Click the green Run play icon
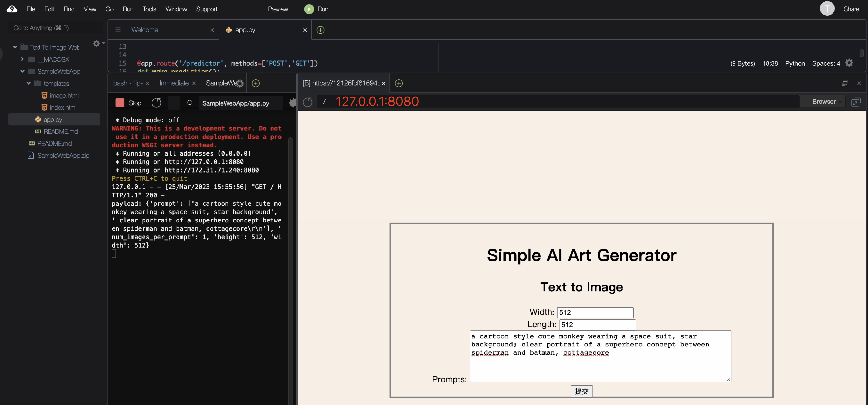 (x=309, y=9)
